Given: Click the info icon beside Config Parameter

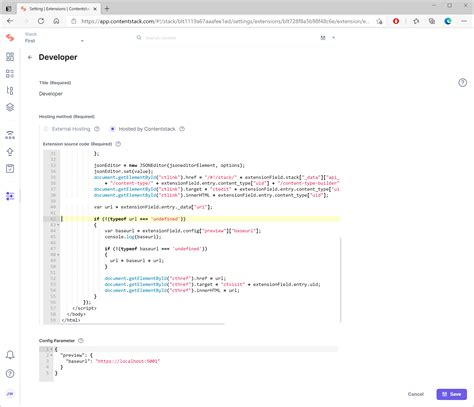Looking at the screenshot, I should coord(81,341).
